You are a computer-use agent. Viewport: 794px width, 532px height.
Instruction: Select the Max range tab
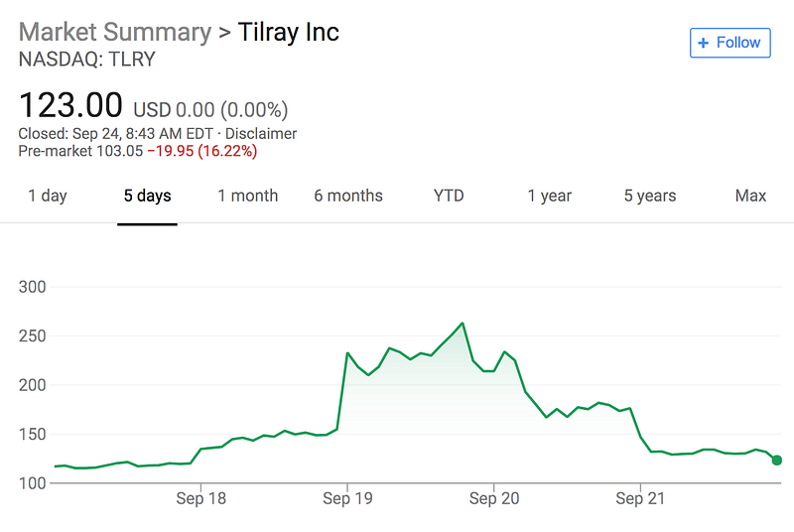pos(750,196)
